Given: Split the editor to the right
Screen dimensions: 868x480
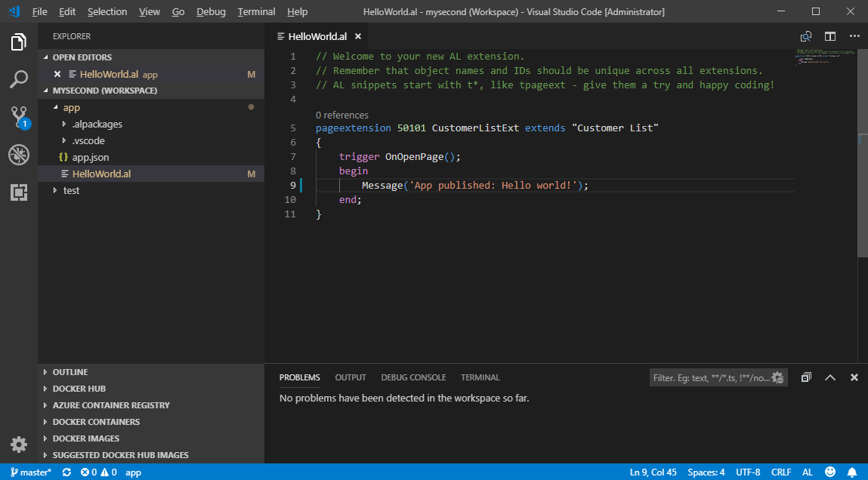Looking at the screenshot, I should pyautogui.click(x=829, y=36).
